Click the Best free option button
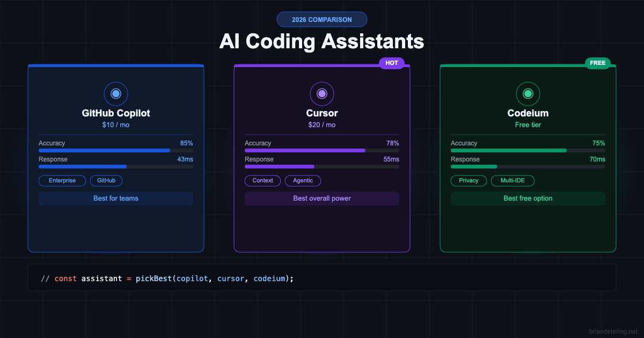 click(528, 199)
